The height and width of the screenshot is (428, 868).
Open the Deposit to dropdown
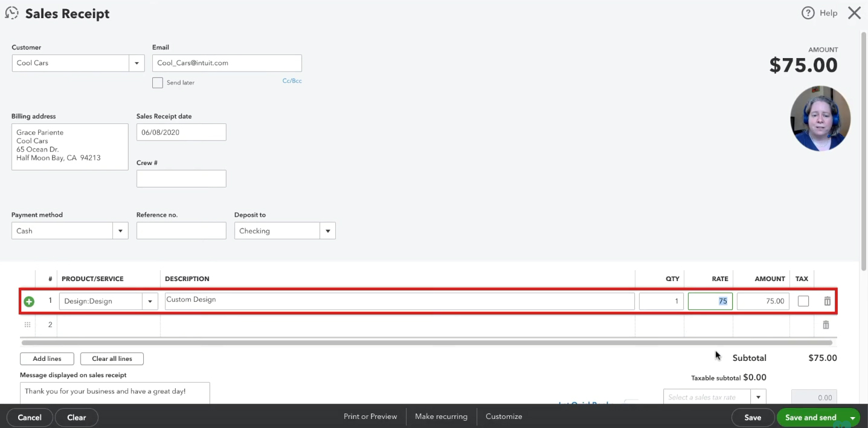[327, 231]
